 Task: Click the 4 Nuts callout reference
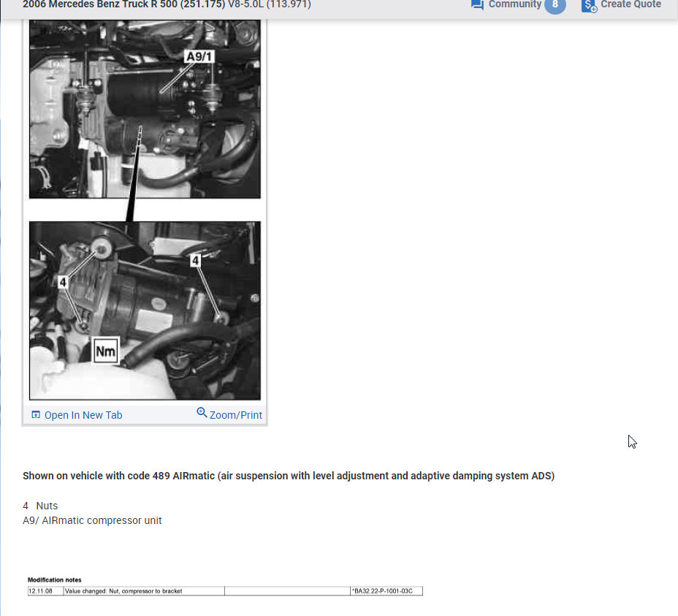pos(40,505)
